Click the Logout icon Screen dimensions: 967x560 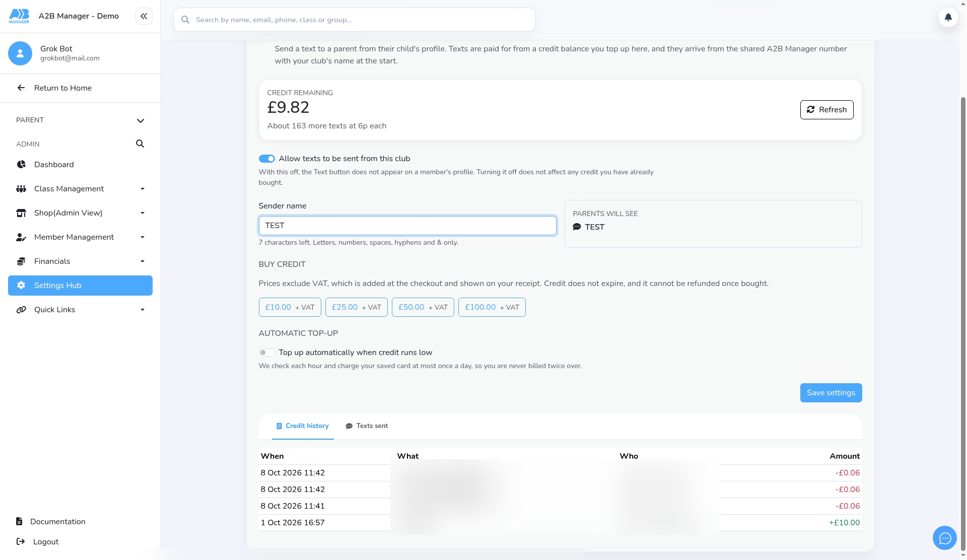tap(21, 542)
